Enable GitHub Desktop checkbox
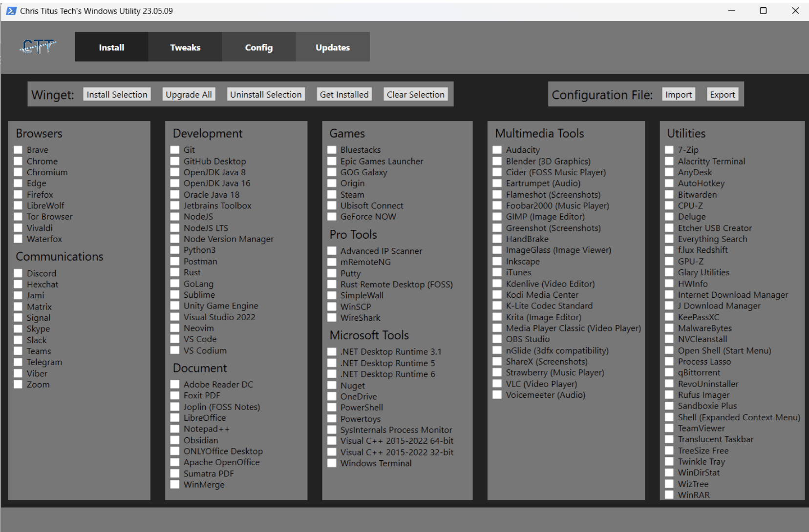Viewport: 809px width, 532px height. [175, 161]
